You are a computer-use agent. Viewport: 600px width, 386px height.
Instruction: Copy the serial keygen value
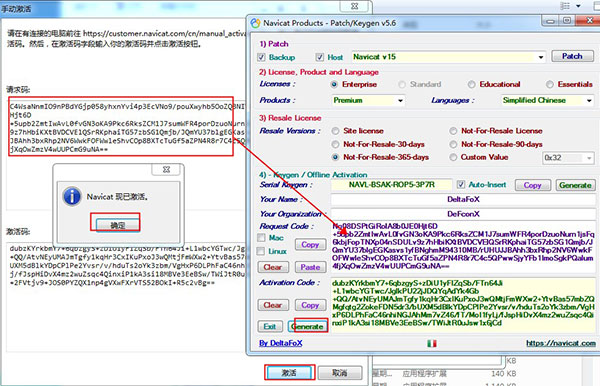533,185
